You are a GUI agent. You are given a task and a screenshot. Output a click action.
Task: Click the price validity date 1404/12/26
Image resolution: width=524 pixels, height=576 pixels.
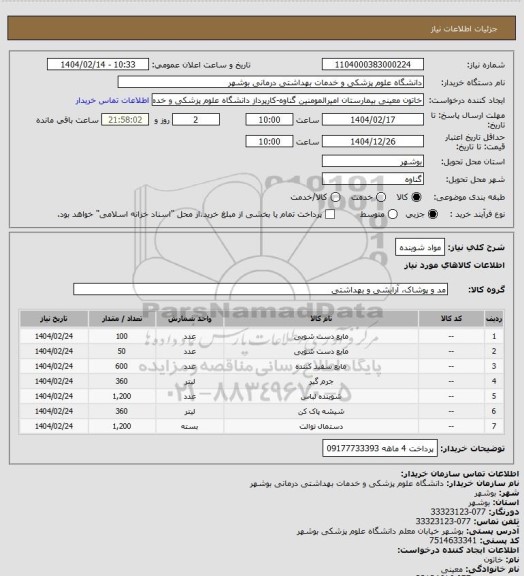373,141
